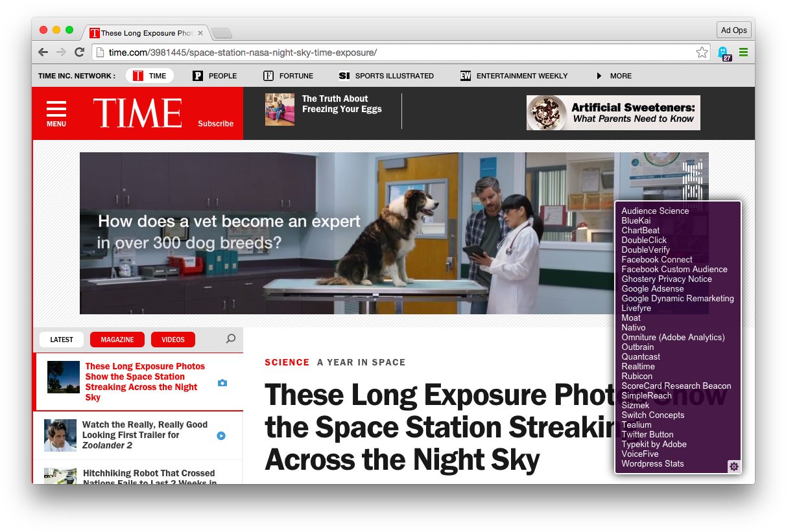Open the Chrome hamburger menu
786x532 pixels.
[x=743, y=52]
